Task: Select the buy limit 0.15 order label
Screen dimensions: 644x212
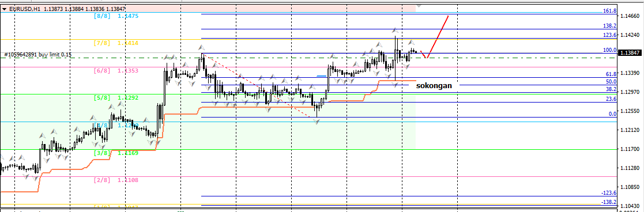Action: (x=38, y=54)
